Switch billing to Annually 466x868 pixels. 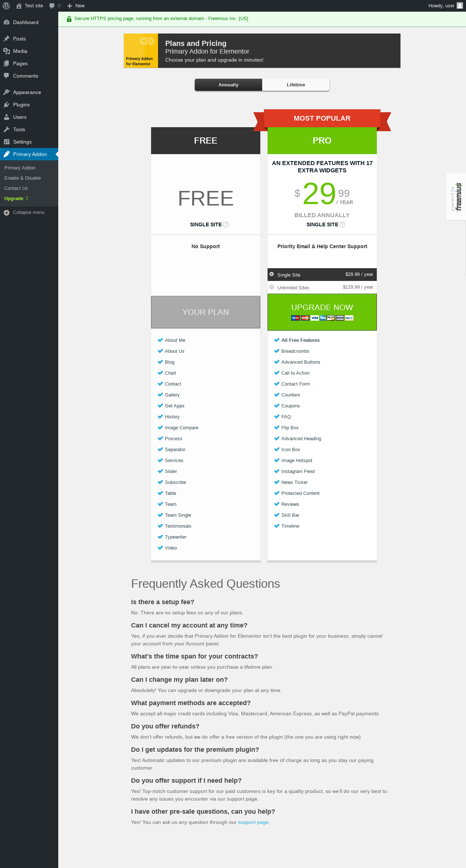click(228, 85)
